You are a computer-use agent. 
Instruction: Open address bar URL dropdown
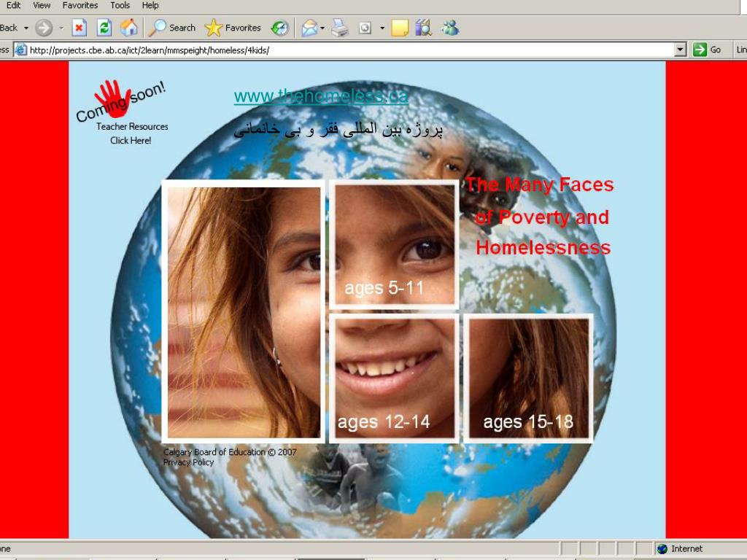(x=681, y=50)
